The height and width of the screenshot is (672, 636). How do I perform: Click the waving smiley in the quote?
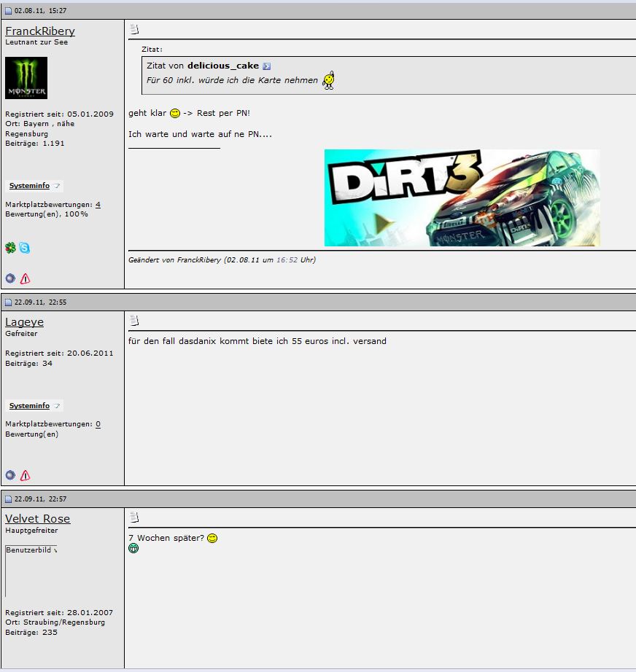click(329, 80)
